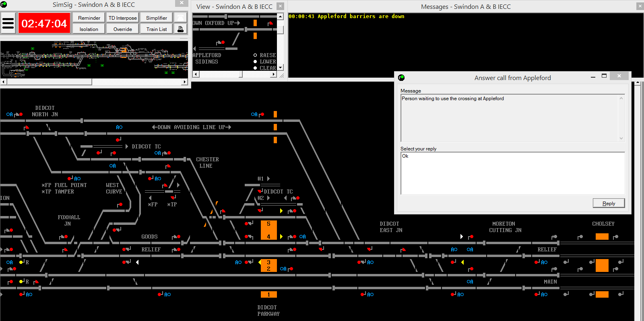Click the overview map horizontal scrollbar thumb
644x321 pixels.
[49, 82]
